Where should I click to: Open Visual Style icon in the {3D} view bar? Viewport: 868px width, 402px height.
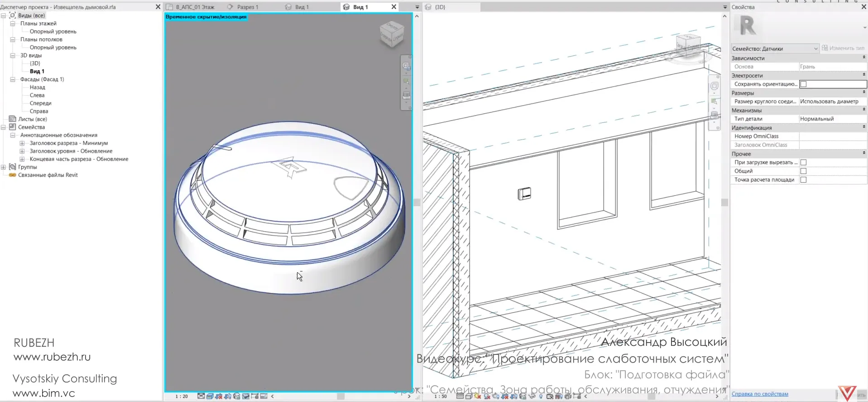[x=469, y=396]
